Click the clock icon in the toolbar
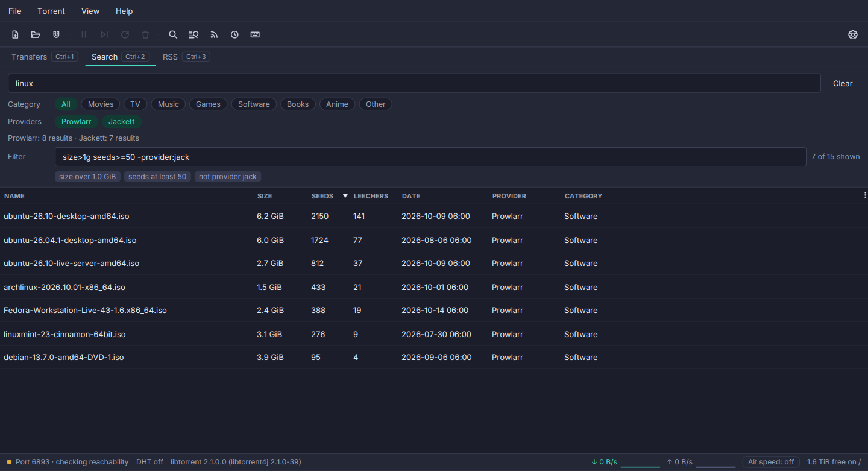This screenshot has height=471, width=868. [234, 34]
